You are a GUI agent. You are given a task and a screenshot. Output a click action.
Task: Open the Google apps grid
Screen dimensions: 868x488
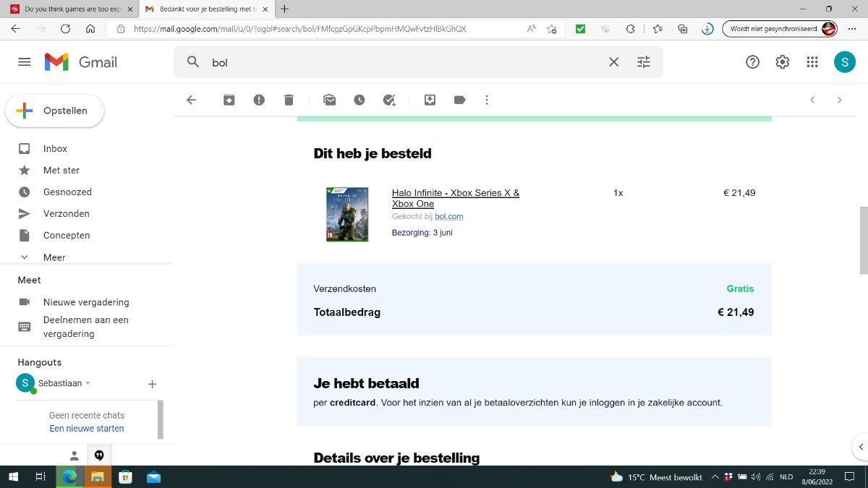pos(812,62)
